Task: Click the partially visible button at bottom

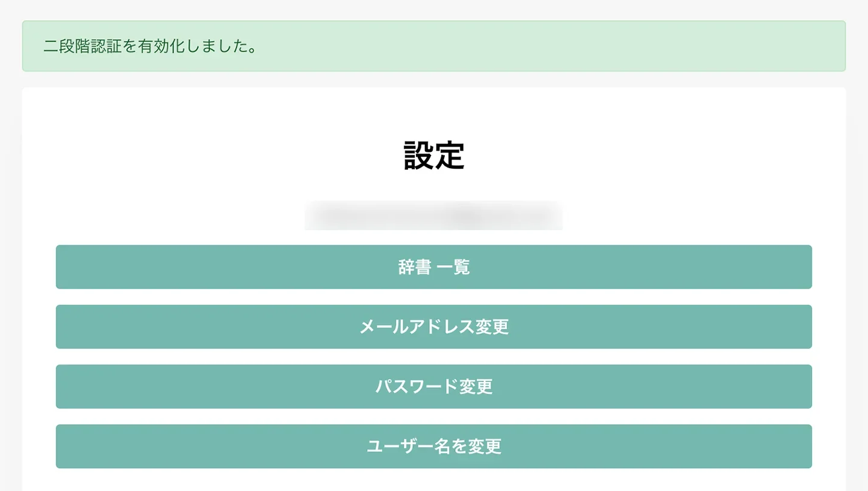Action: [x=434, y=487]
